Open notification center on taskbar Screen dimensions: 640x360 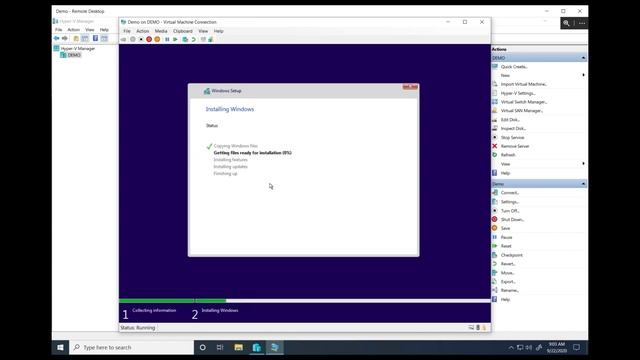(x=576, y=347)
